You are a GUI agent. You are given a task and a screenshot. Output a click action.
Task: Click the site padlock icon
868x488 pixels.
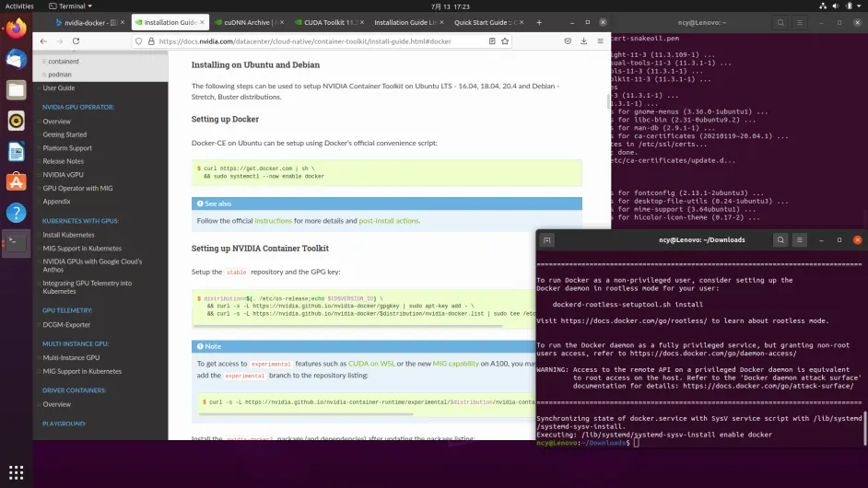pos(150,41)
